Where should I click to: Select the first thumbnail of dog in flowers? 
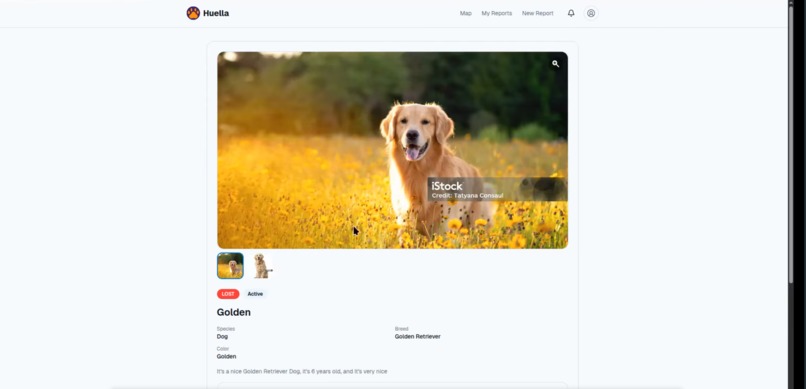[x=230, y=266]
